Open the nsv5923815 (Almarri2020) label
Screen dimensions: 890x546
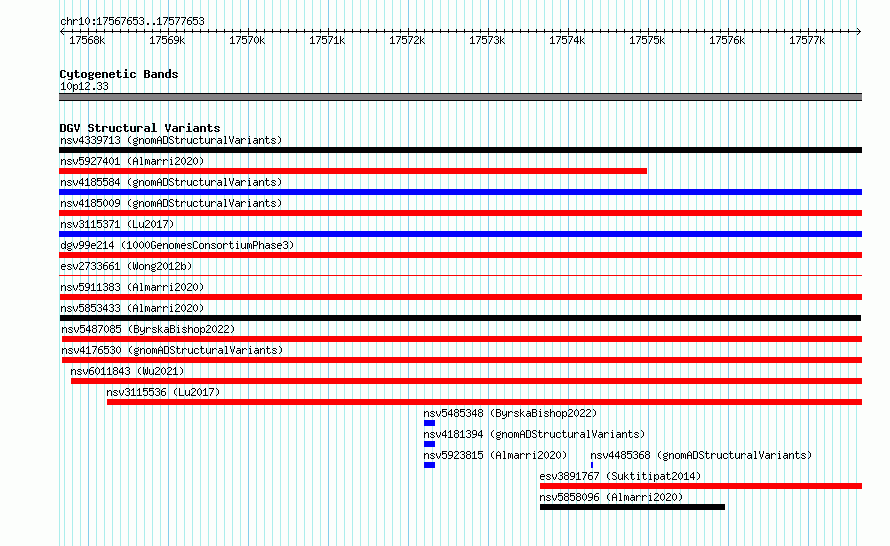(495, 455)
